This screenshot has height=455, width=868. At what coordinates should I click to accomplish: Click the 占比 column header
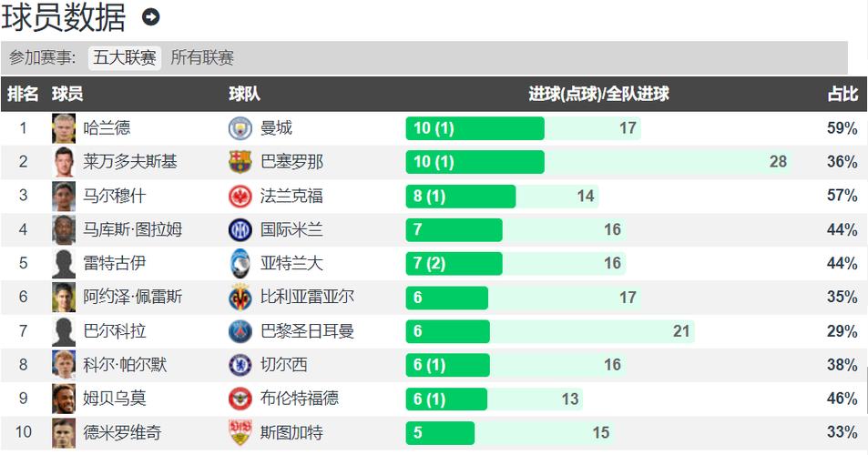[842, 94]
